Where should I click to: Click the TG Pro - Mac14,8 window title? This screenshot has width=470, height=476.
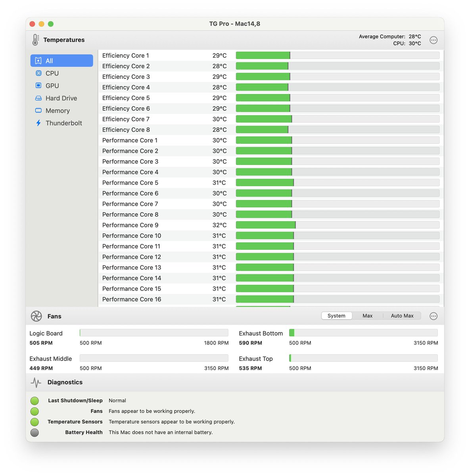[x=235, y=24]
